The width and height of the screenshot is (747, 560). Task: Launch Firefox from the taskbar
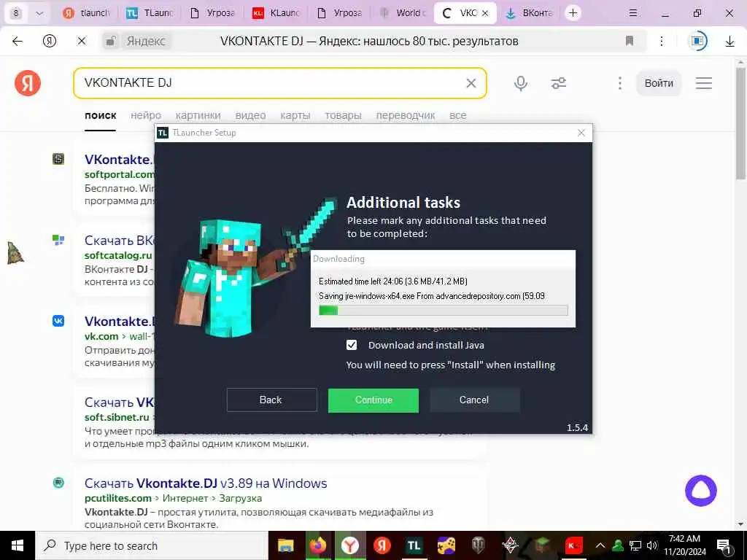[318, 545]
